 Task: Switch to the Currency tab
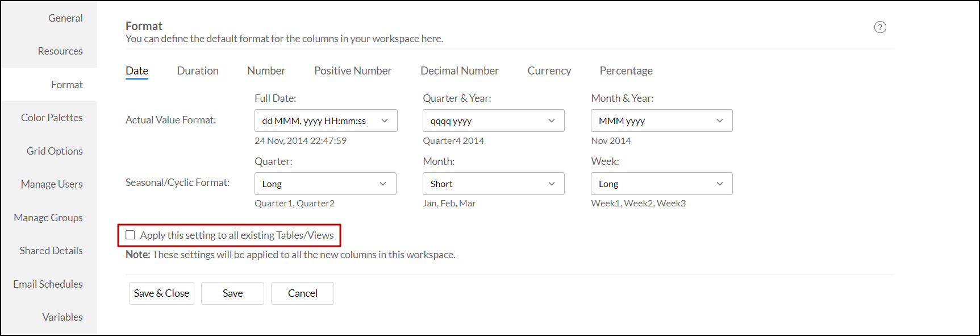[x=549, y=71]
